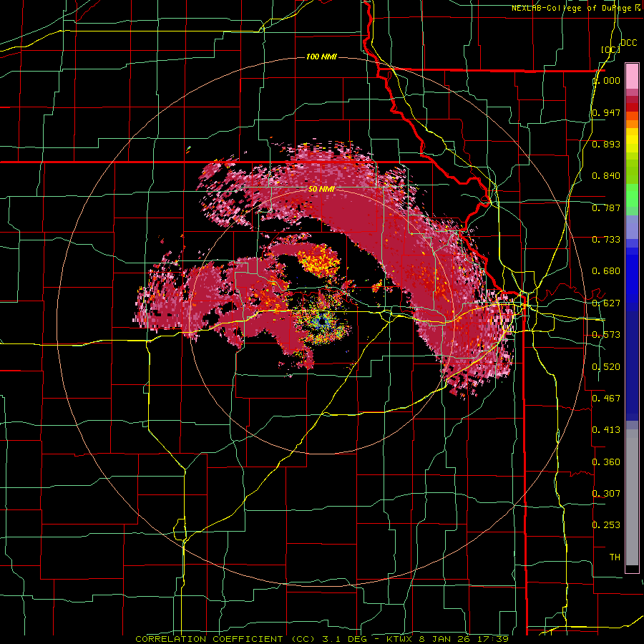Click the 0.467 scale value

point(606,398)
